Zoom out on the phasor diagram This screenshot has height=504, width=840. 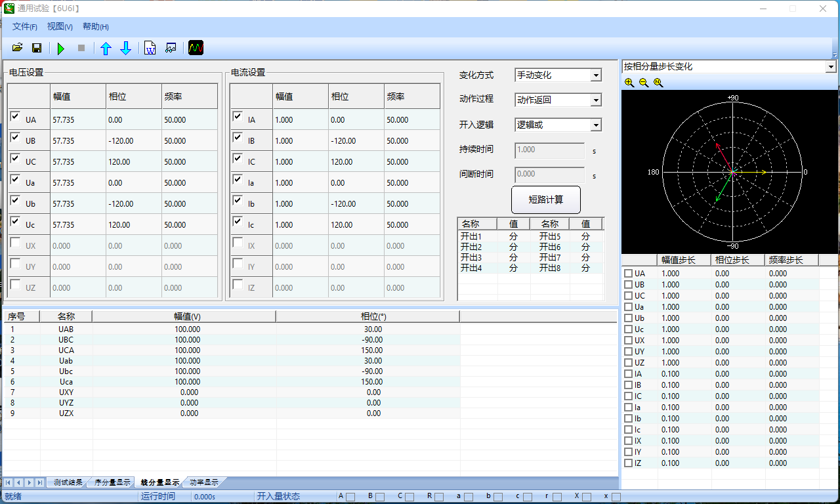pos(644,83)
